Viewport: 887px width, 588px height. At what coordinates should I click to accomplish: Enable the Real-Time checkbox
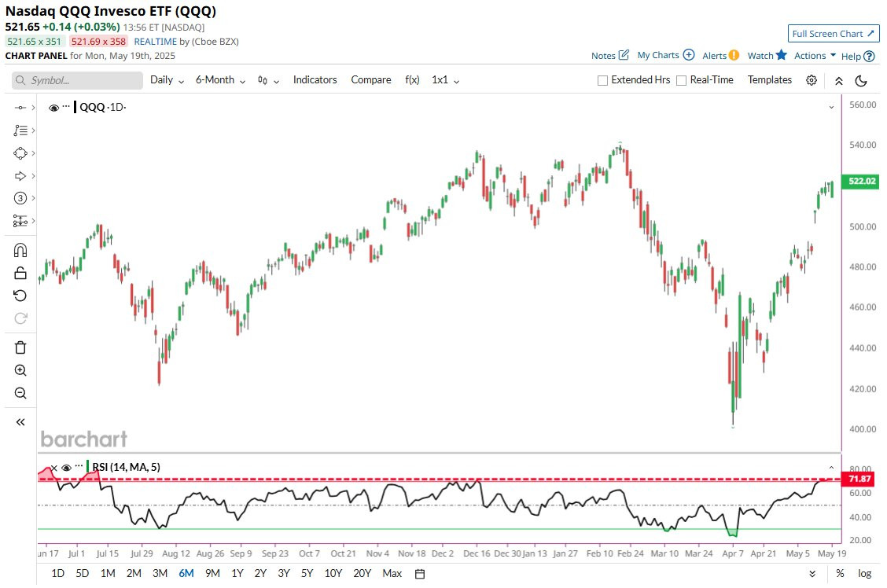pos(681,80)
